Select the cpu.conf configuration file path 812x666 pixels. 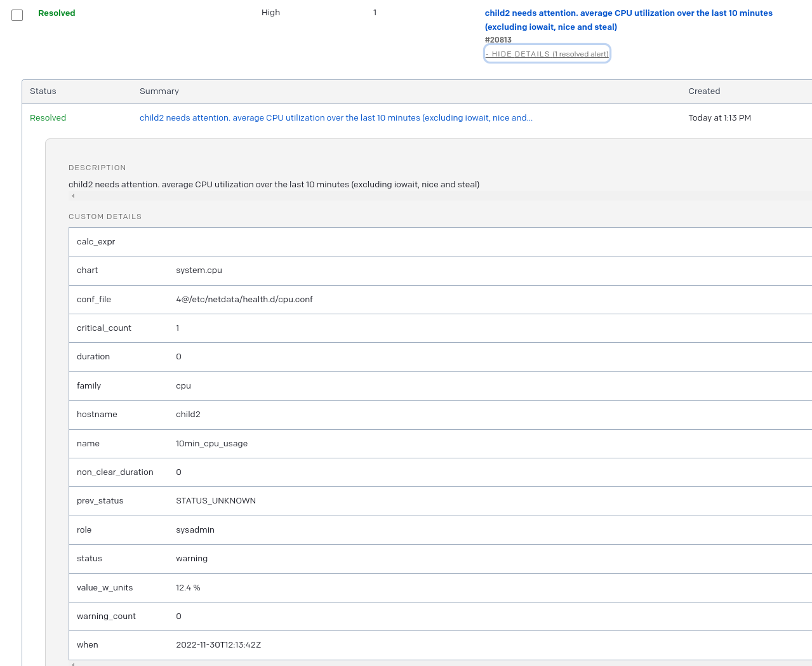tap(244, 299)
